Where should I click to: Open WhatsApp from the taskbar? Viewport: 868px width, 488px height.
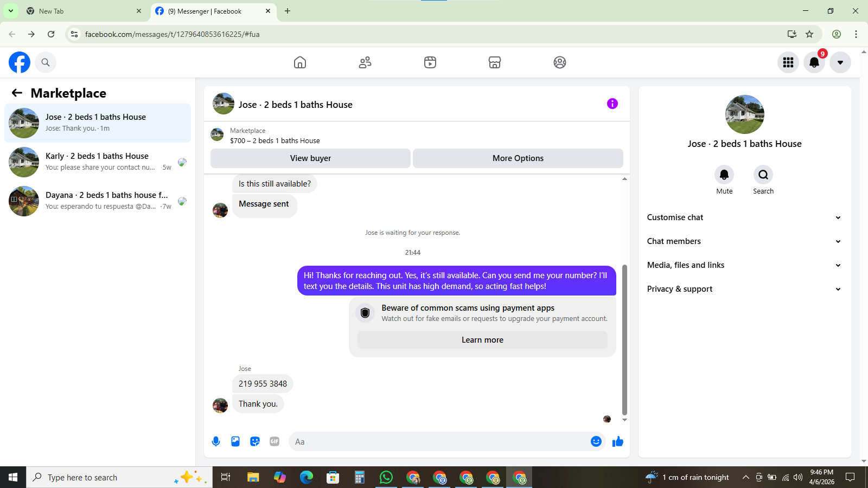click(x=386, y=477)
